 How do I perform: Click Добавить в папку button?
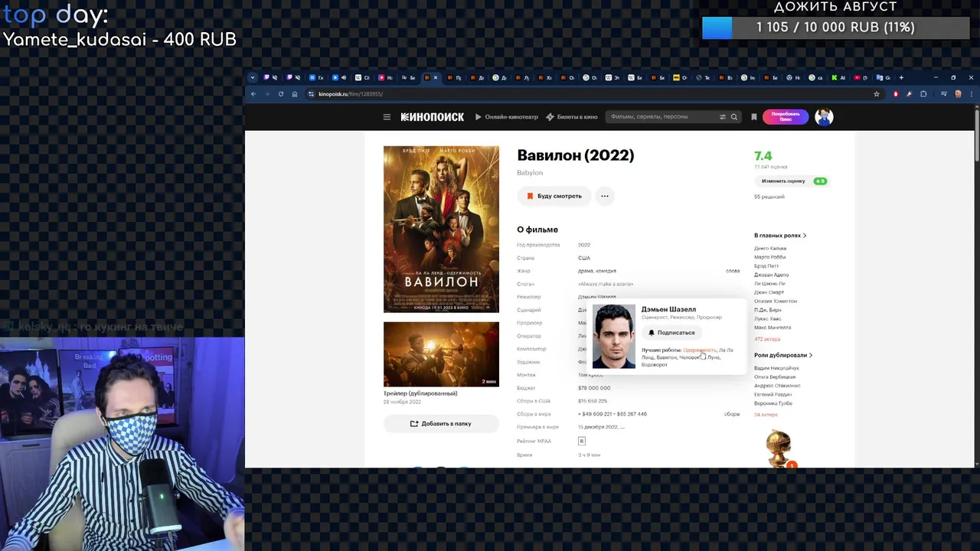pyautogui.click(x=441, y=423)
